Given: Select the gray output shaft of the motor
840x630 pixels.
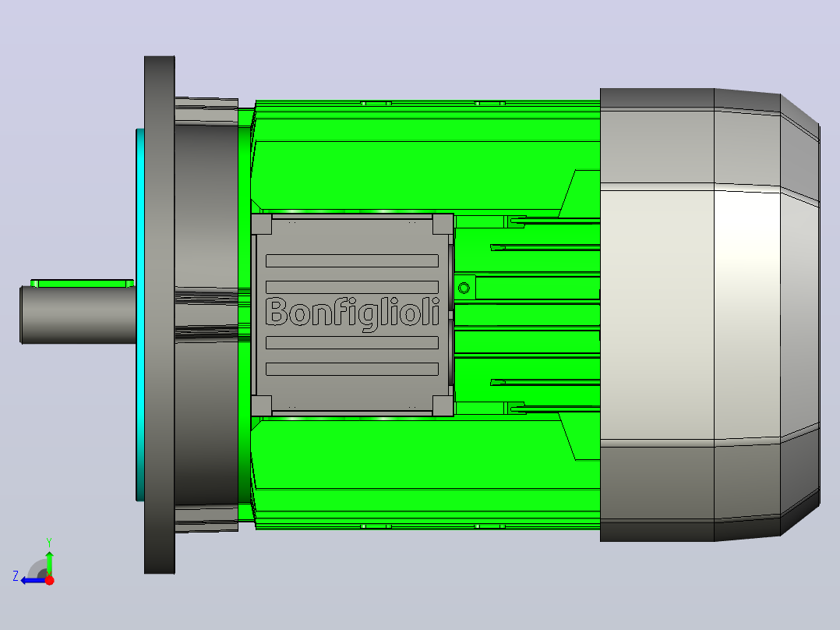Looking at the screenshot, I should coord(78,315).
